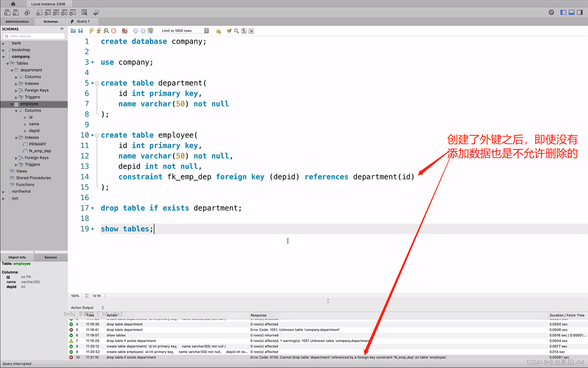Collapse the department table node
This screenshot has width=588, height=368.
12,70
